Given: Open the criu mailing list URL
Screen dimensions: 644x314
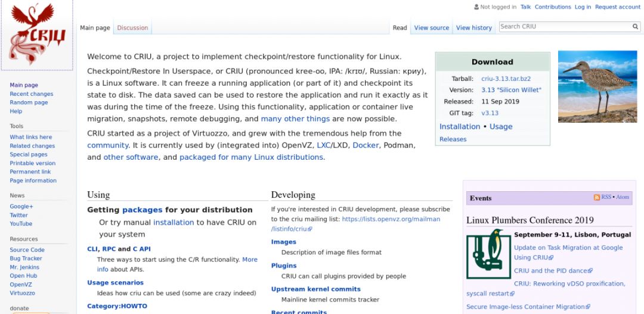Looking at the screenshot, I should tap(355, 224).
